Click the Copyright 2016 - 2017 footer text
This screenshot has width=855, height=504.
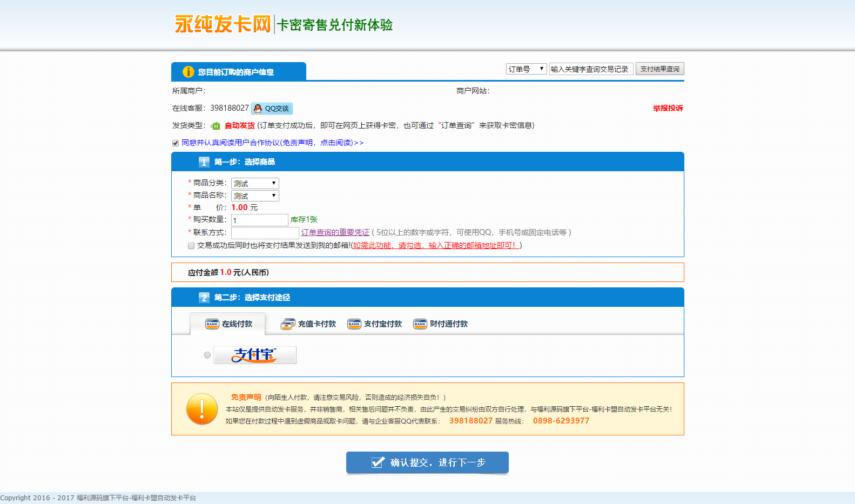98,498
